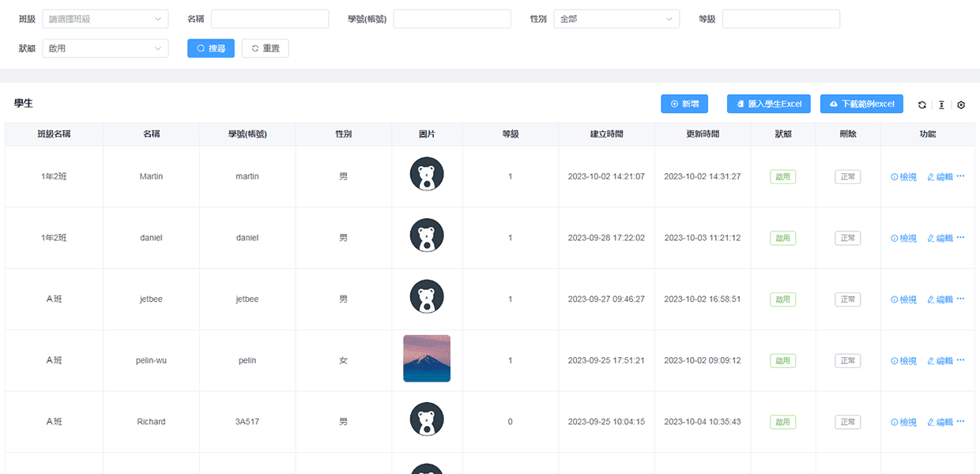Viewport: 980px width, 474px height.
Task: Open the column settings gear icon
Action: click(961, 104)
